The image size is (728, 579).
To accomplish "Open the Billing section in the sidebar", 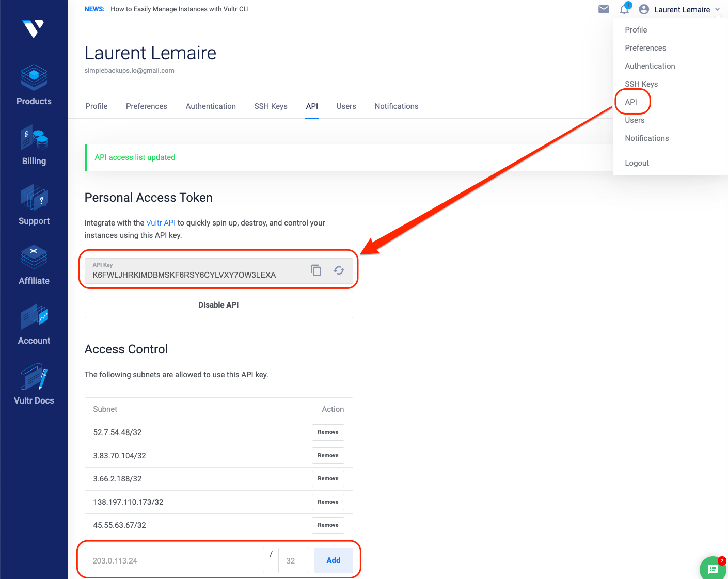I will [34, 145].
